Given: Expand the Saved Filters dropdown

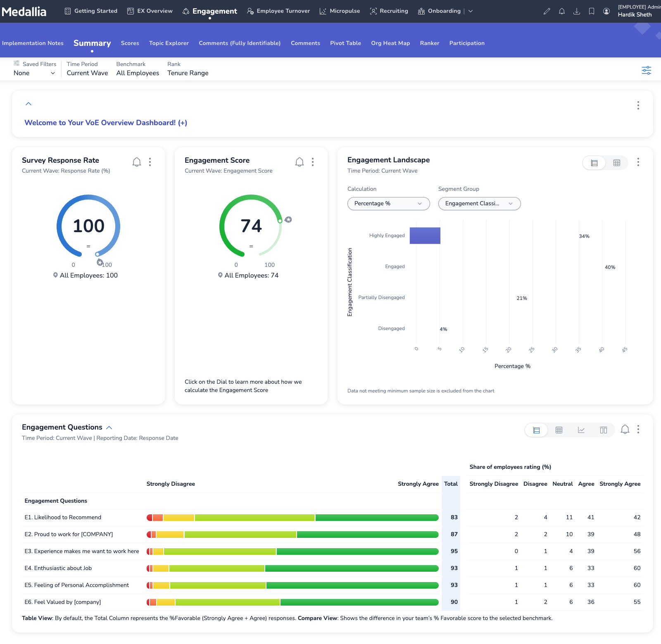Looking at the screenshot, I should coord(34,73).
